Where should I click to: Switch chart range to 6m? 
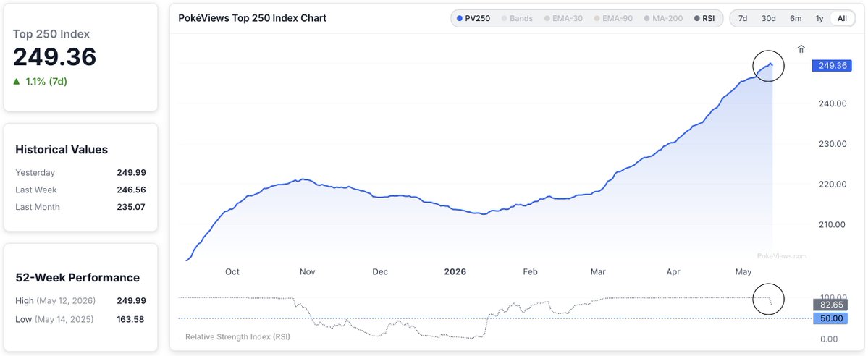point(796,18)
